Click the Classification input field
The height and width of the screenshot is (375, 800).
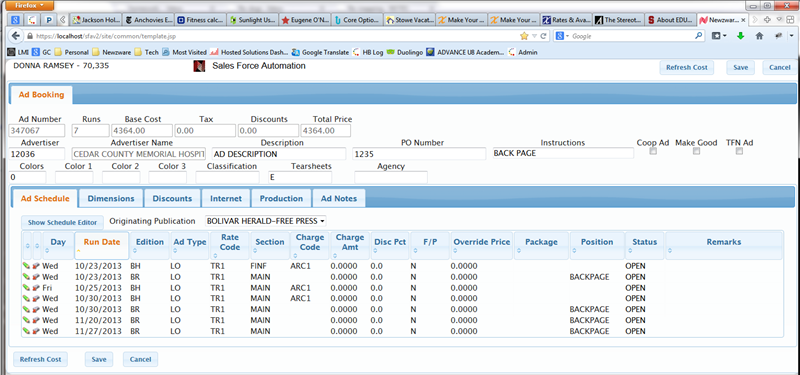point(227,178)
